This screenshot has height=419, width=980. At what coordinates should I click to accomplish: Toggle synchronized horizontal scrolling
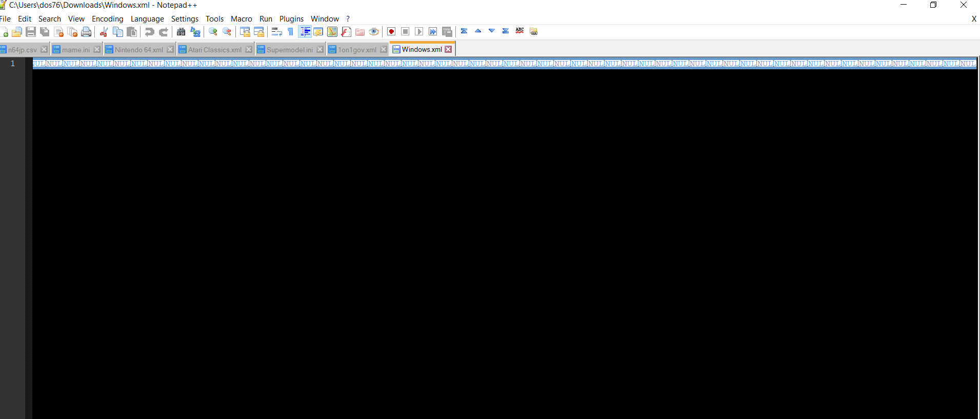coord(259,32)
